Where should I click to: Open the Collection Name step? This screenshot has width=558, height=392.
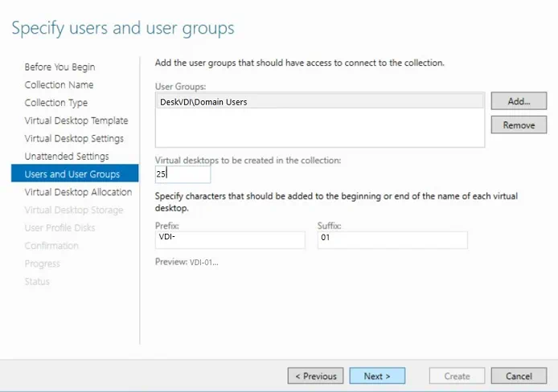coord(59,85)
